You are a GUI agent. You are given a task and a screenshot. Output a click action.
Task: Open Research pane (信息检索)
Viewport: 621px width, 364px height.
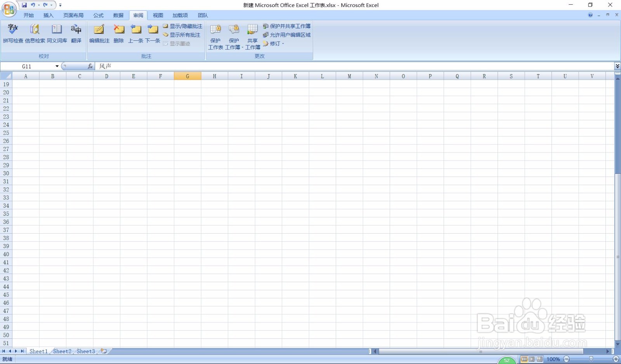pos(35,34)
